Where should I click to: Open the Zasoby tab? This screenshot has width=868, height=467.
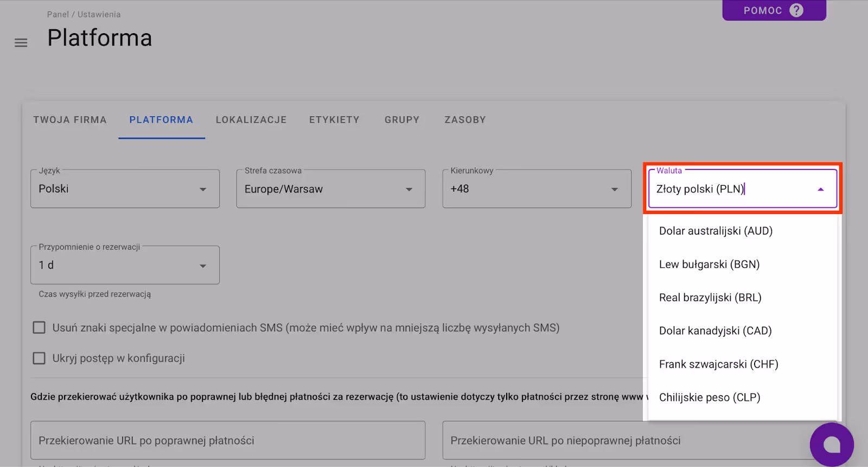pyautogui.click(x=465, y=120)
